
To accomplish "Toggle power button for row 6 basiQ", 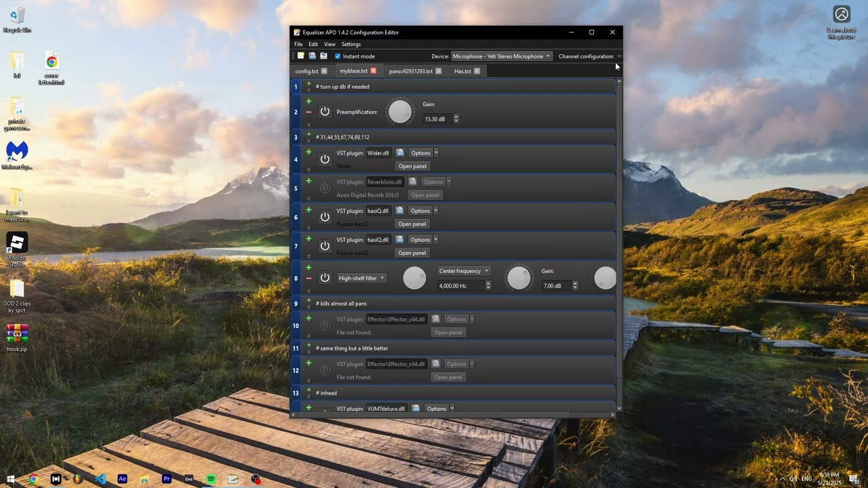I will [325, 217].
